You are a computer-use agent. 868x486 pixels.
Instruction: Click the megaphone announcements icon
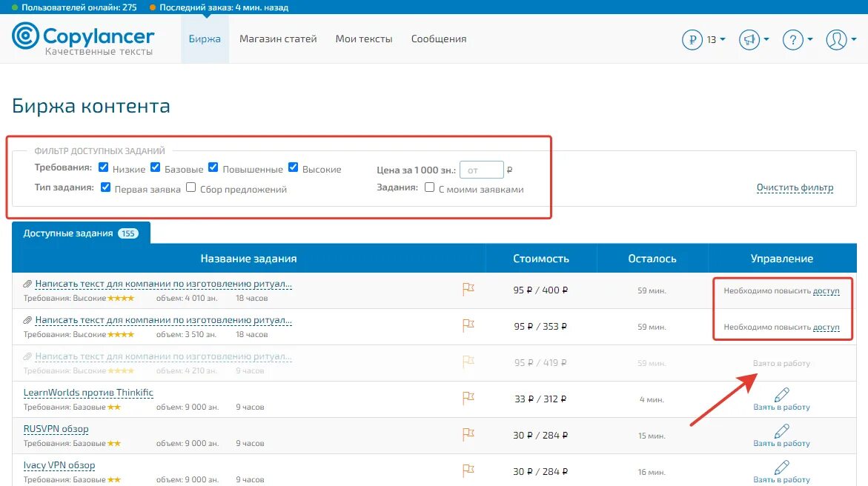point(749,39)
